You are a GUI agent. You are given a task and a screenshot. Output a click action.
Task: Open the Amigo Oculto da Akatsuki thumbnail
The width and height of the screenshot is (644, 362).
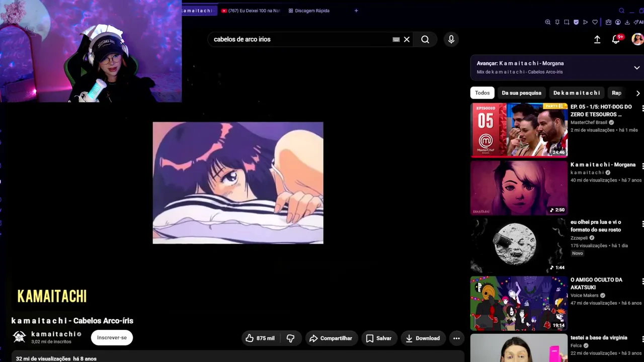pyautogui.click(x=519, y=303)
